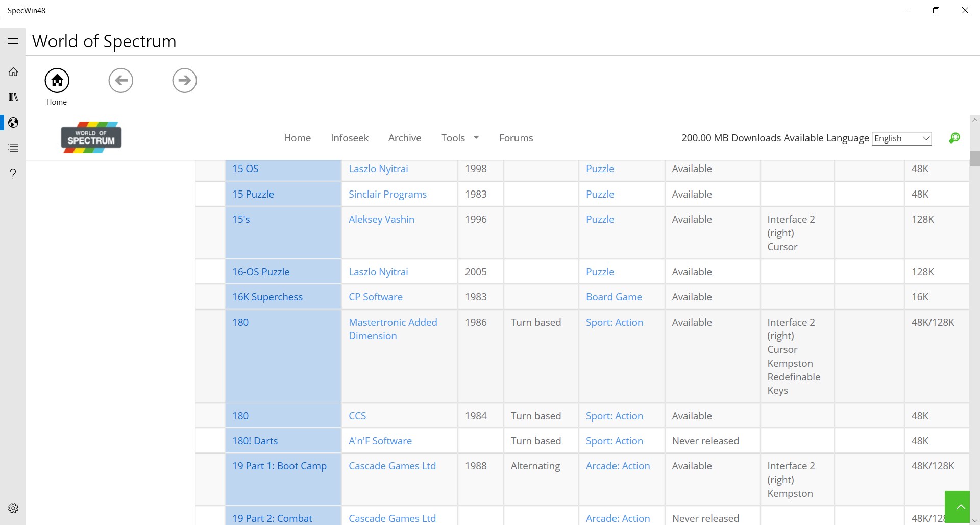Open publisher Mastertronic Added Dimension link
This screenshot has height=525, width=980.
[393, 329]
